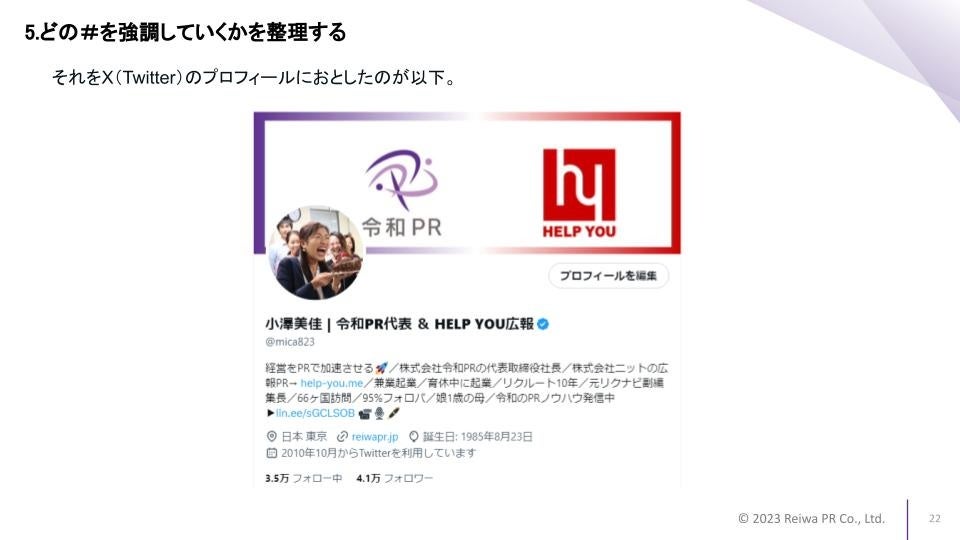Click the 経営をPRで加速させる bio line

coord(319,368)
